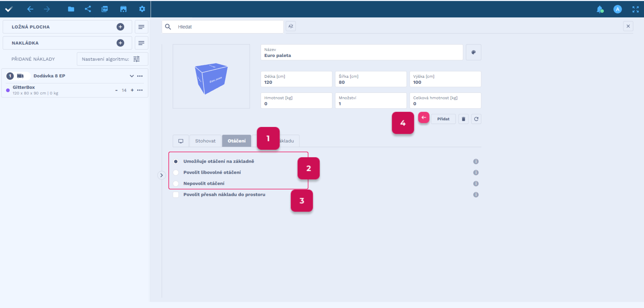Image resolution: width=644 pixels, height=308 pixels.
Task: Click the undo back arrow icon
Action: (x=30, y=9)
